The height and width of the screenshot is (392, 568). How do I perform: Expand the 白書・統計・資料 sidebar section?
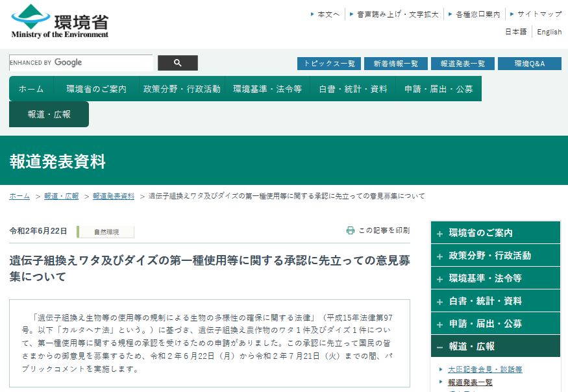(x=496, y=300)
